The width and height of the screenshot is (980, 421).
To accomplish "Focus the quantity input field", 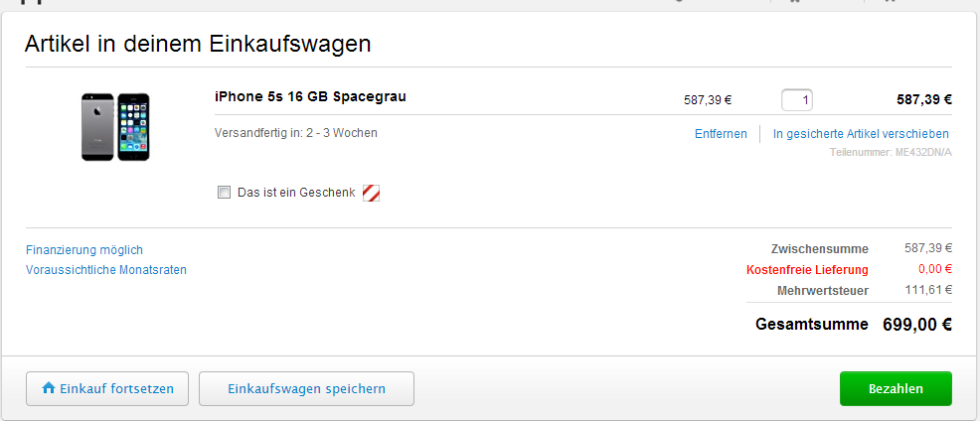I will (797, 99).
